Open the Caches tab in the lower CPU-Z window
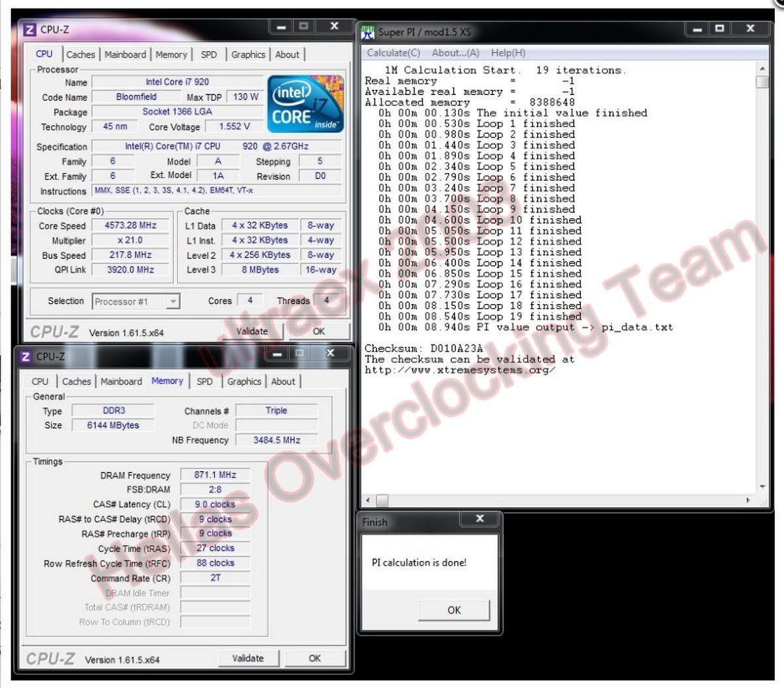Viewport: 784px width, 688px height. point(77,381)
